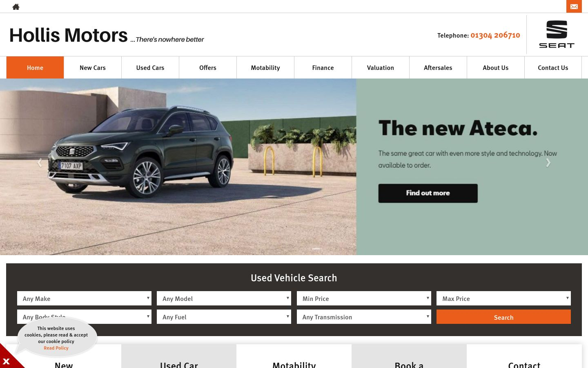Open the Any Transmission dropdown
This screenshot has height=368, width=588.
point(364,317)
